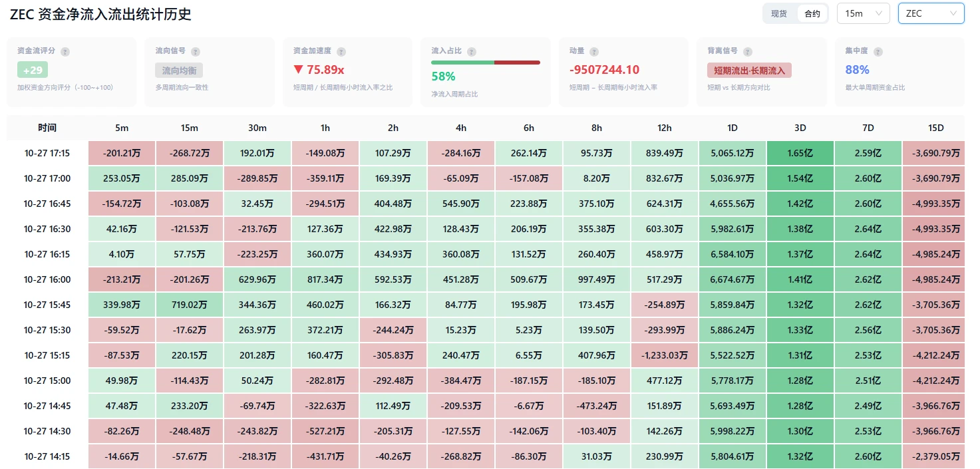
Task: Open the 15m interval dropdown
Action: (863, 13)
